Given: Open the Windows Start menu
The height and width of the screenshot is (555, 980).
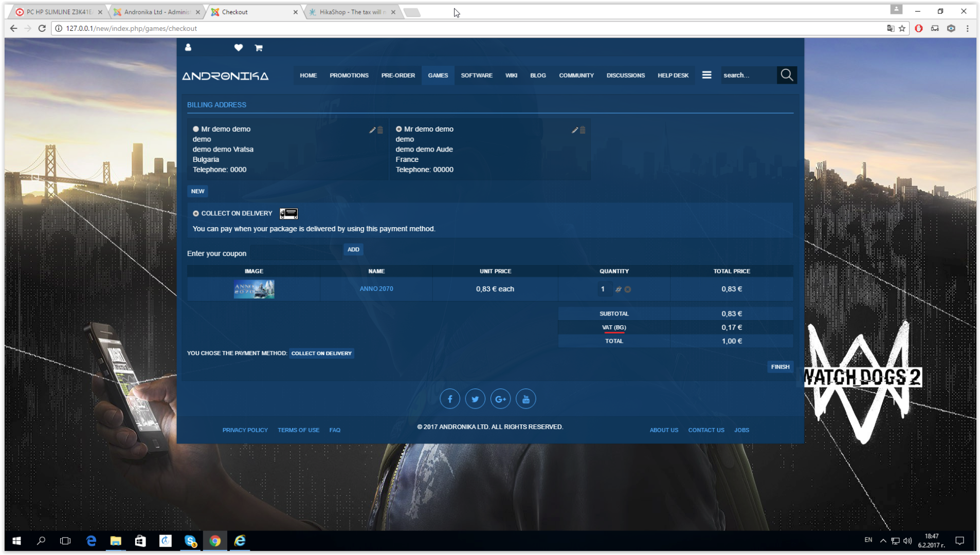Looking at the screenshot, I should [16, 541].
